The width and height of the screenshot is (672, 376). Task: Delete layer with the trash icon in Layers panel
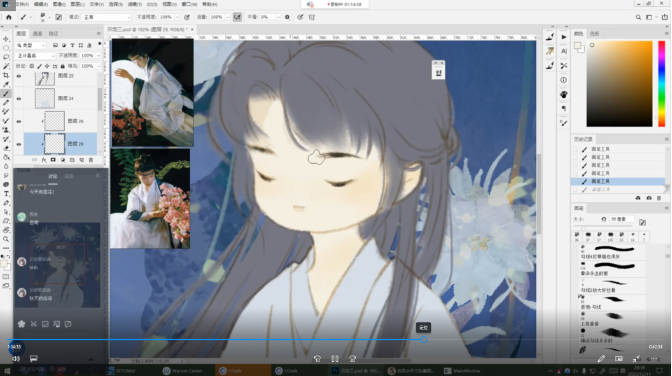click(90, 160)
